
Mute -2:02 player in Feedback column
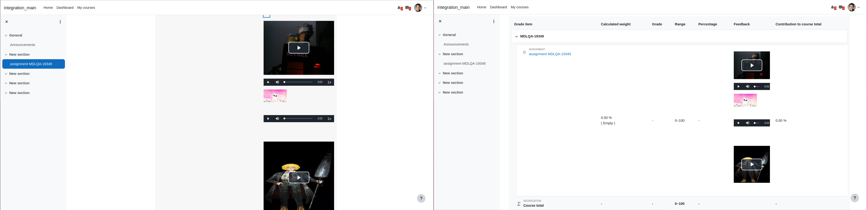tap(748, 123)
